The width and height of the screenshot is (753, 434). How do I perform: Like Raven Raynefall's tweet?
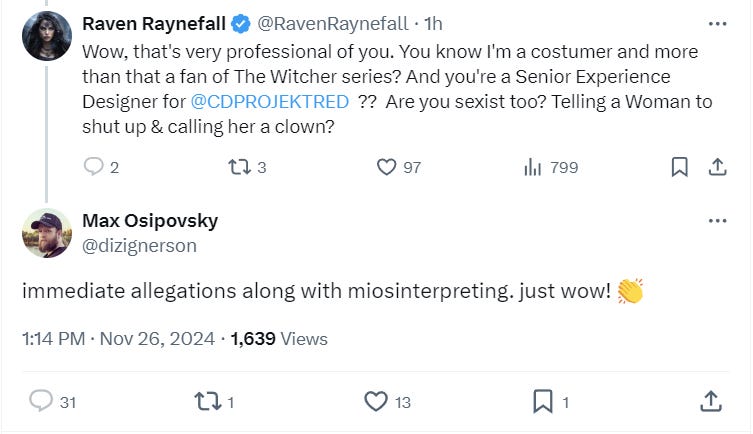386,167
